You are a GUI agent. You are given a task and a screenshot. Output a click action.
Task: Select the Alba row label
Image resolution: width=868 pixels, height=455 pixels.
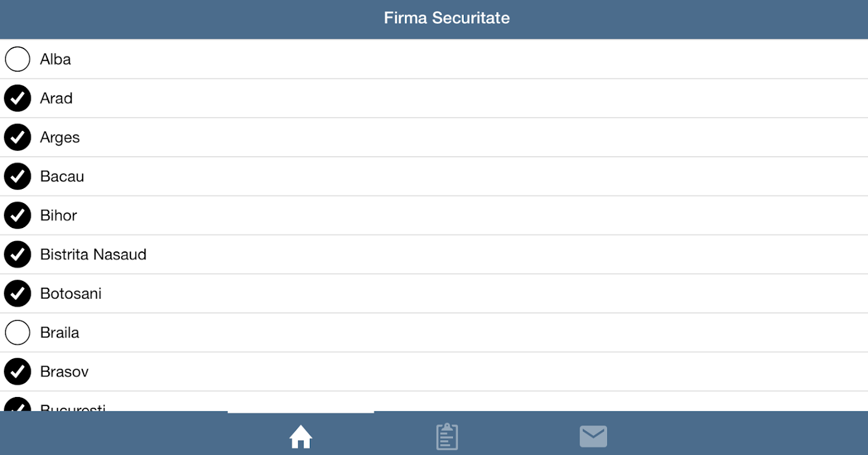[x=55, y=59]
